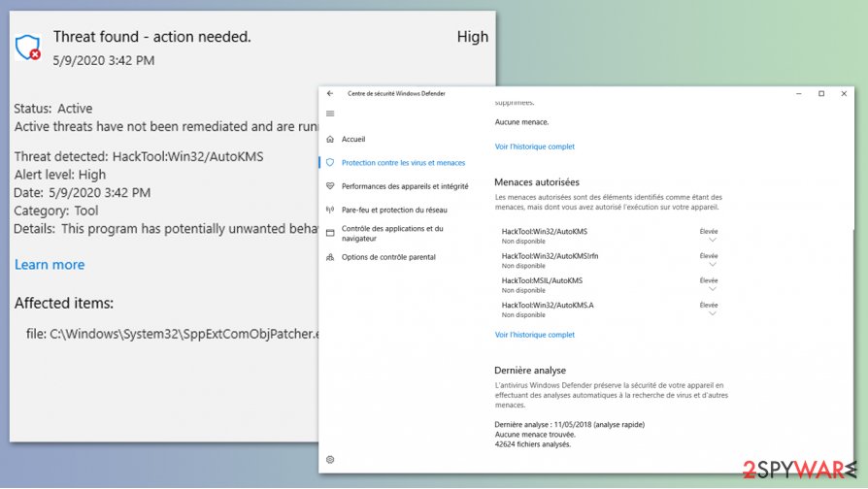Click the threat shield icon in alert window
Screen dimensions: 868x489
[28, 48]
